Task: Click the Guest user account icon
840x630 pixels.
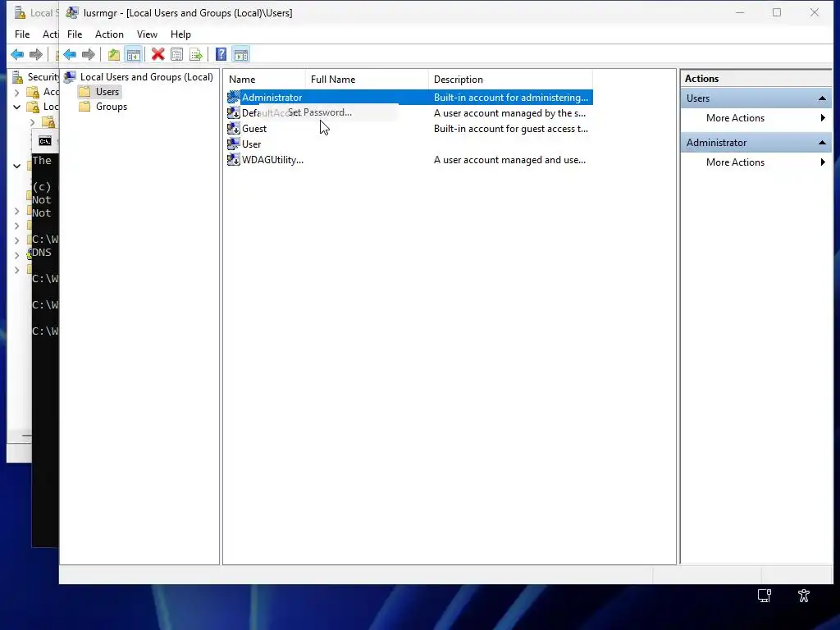Action: pos(234,128)
